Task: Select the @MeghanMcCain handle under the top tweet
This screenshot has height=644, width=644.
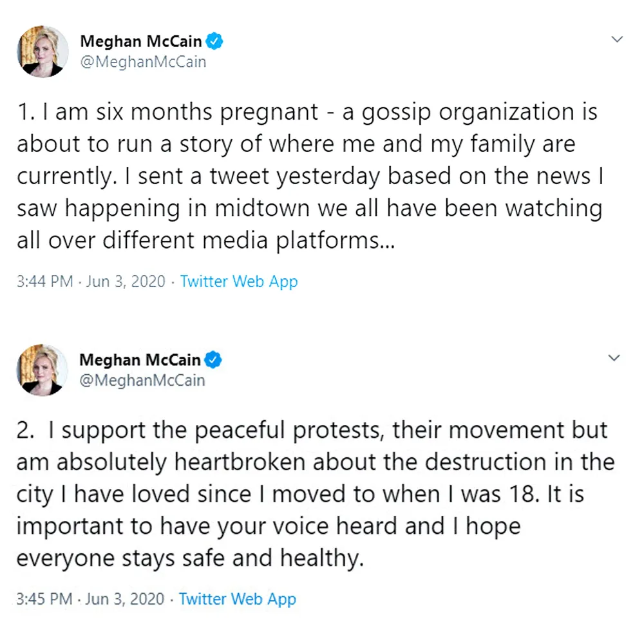Action: pyautogui.click(x=142, y=61)
